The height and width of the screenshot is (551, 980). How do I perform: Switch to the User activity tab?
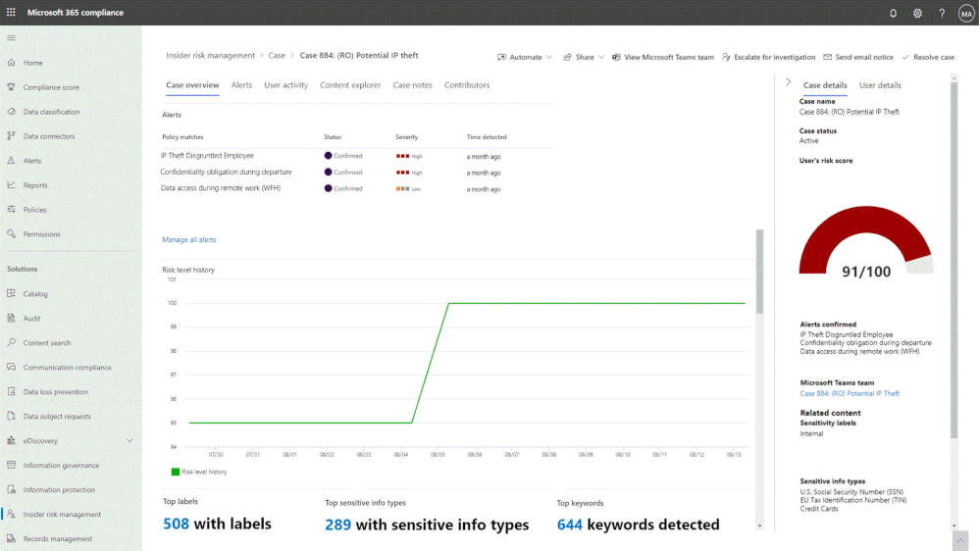tap(285, 85)
